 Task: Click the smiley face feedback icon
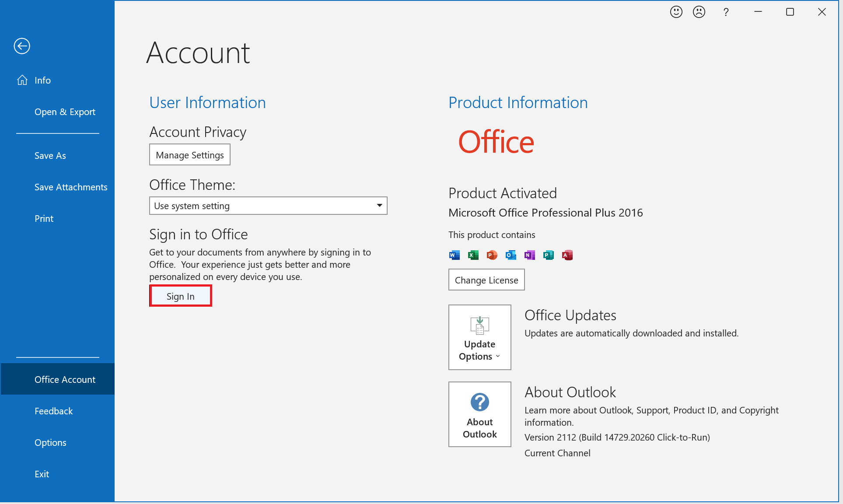676,12
